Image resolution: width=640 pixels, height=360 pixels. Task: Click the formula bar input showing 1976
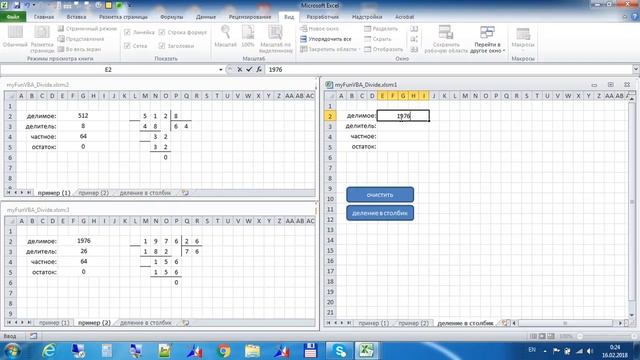[448, 69]
